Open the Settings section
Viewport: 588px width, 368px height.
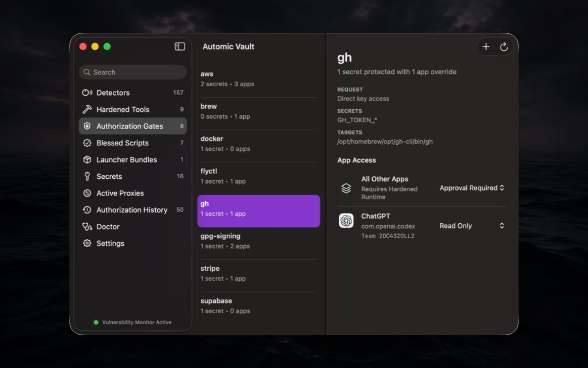[133, 244]
